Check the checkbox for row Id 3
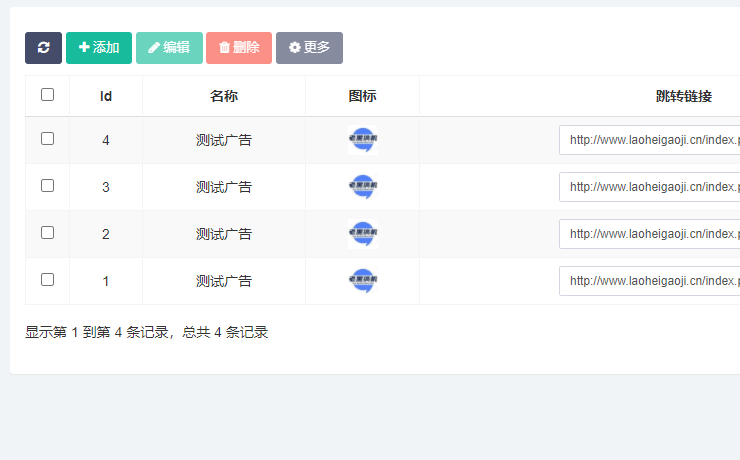This screenshot has width=740, height=460. [x=47, y=185]
